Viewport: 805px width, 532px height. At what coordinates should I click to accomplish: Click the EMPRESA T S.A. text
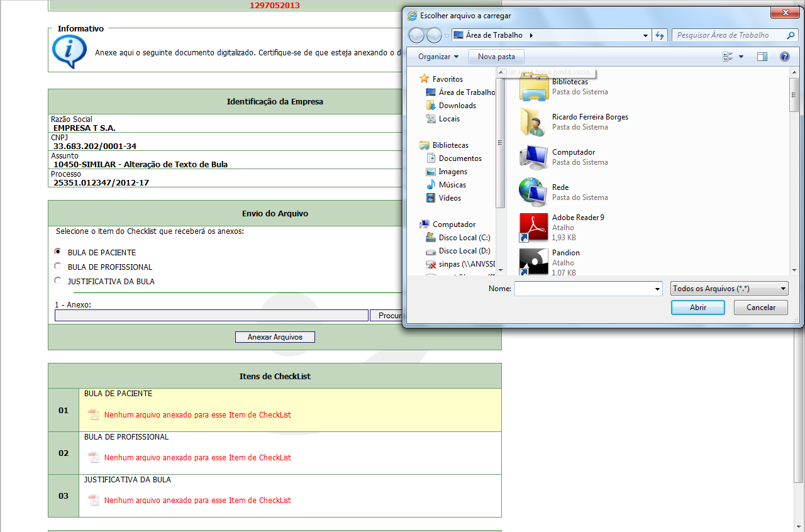84,128
